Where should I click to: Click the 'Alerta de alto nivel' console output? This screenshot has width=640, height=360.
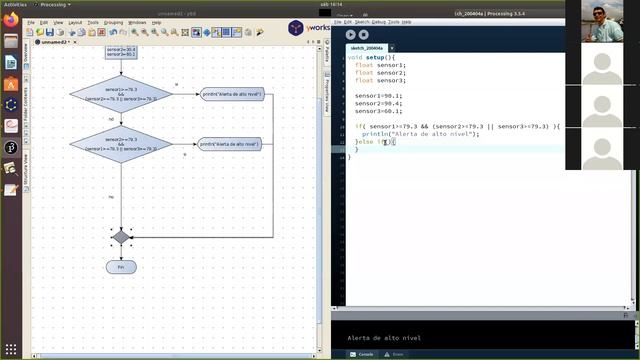384,338
